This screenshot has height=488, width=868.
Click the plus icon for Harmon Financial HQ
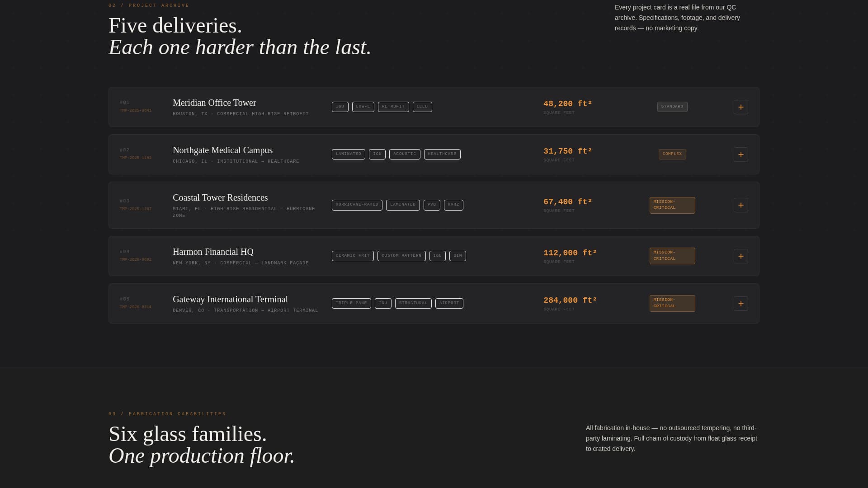[741, 256]
